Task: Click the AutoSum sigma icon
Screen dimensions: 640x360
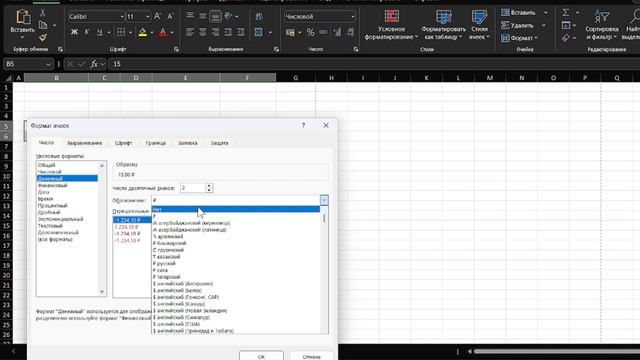Action: (566, 13)
